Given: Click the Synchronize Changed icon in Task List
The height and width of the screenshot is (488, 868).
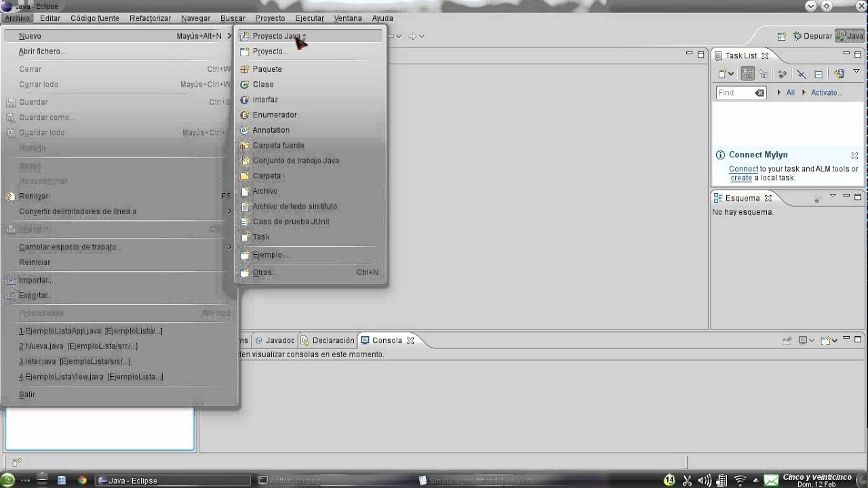Looking at the screenshot, I should 839,74.
